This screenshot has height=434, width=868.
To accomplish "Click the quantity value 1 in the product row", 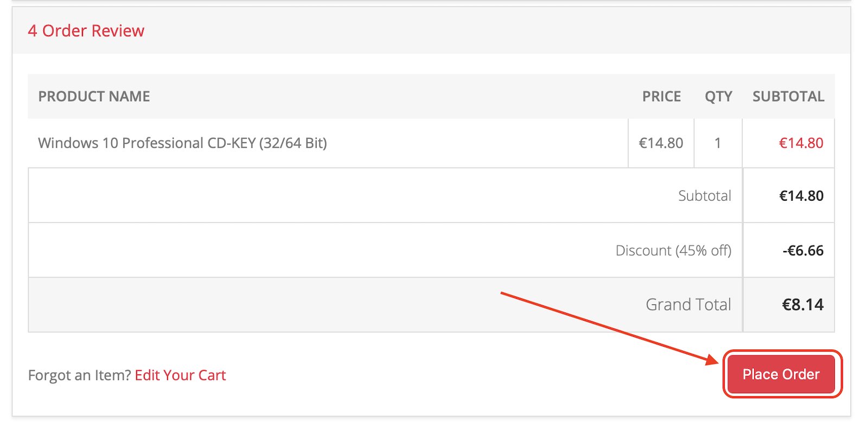I will tap(718, 143).
